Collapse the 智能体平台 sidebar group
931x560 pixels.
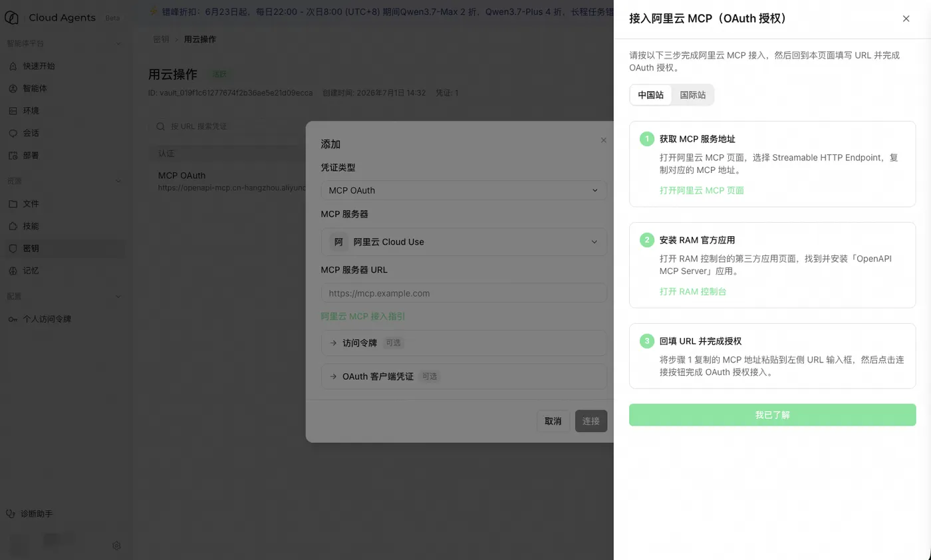118,44
